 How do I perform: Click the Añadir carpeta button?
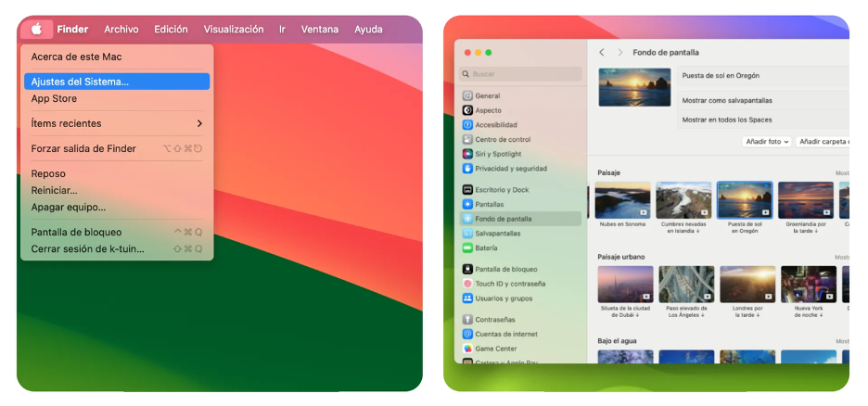(x=822, y=142)
